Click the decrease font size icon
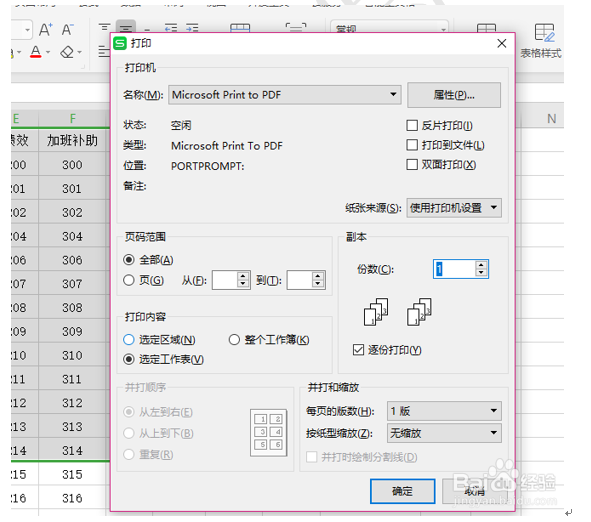Viewport: 591px width, 522px height. [67, 29]
